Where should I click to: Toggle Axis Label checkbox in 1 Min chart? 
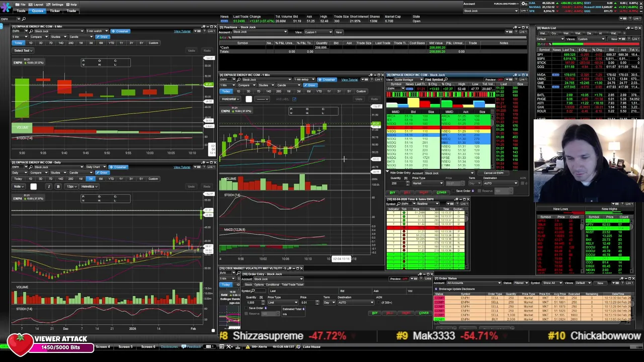(x=295, y=99)
